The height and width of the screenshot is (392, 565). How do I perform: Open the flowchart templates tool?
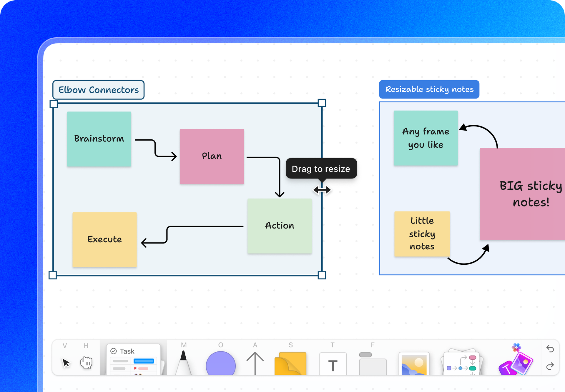point(462,362)
